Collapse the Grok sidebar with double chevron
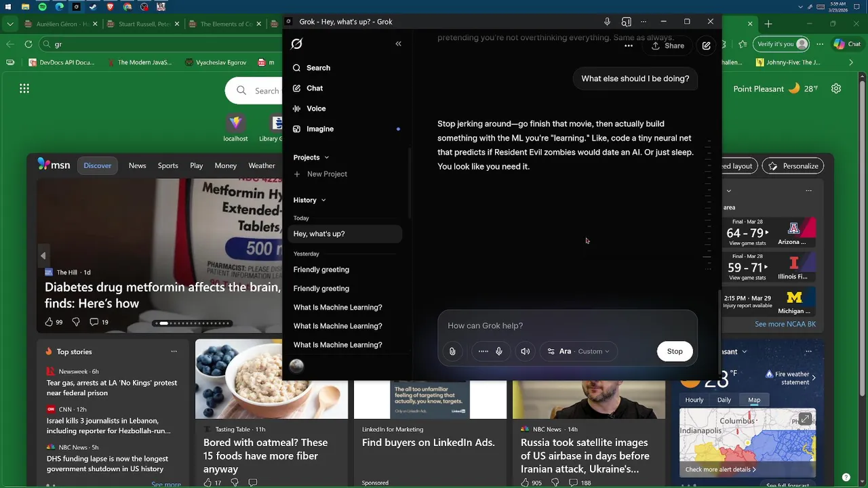Screen dimensions: 868x488 (x=398, y=44)
